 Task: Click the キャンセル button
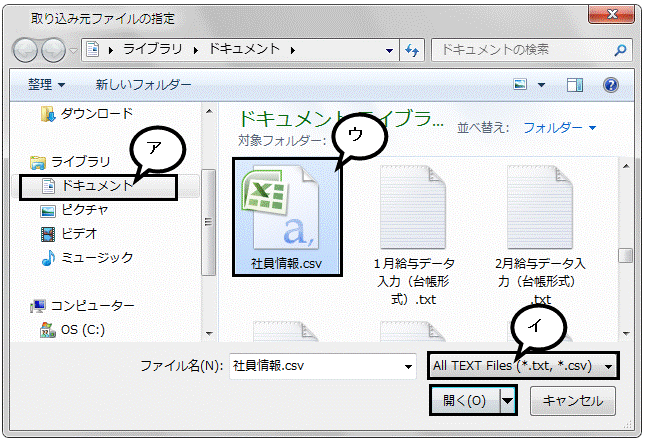(573, 400)
